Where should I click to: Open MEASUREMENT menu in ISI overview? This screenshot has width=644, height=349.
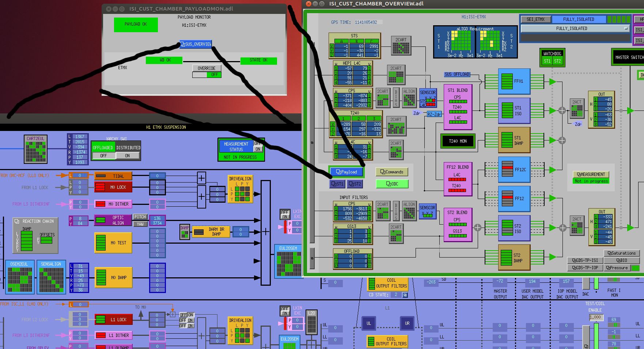(x=591, y=174)
